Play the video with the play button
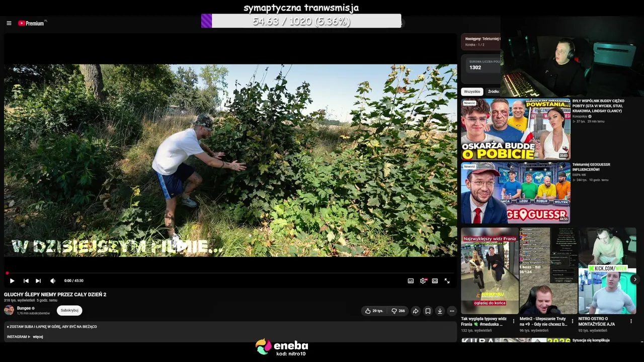This screenshot has height=362, width=644. point(12,281)
